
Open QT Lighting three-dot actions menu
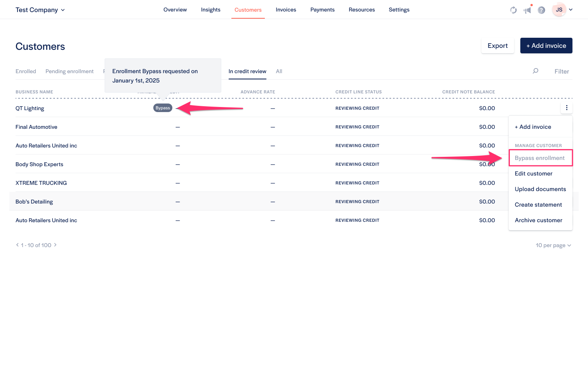(x=566, y=108)
